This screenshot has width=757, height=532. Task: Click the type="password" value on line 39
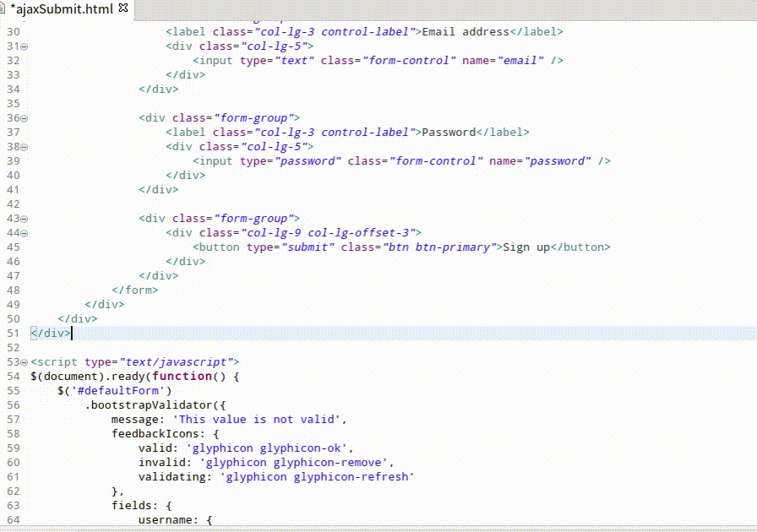tap(308, 161)
